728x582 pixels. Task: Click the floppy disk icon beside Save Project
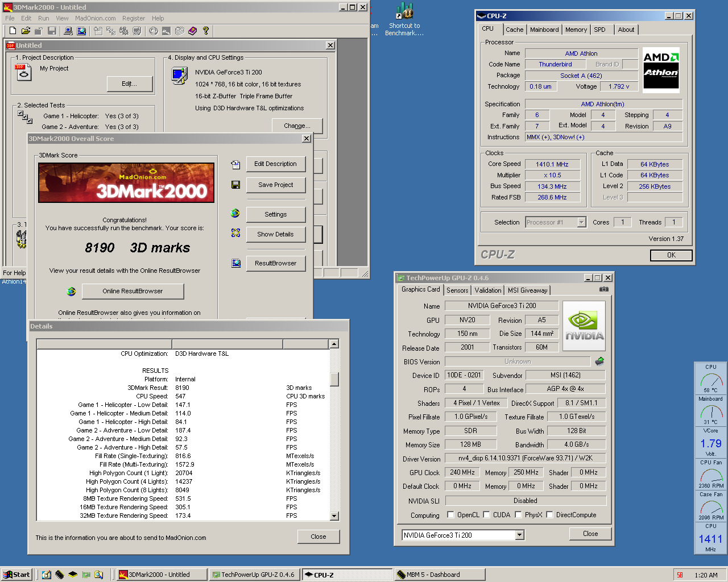(x=235, y=185)
